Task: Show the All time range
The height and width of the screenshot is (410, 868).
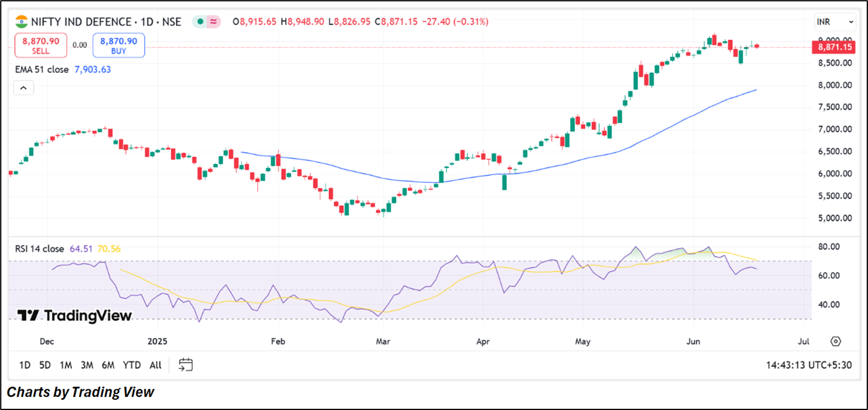Action: 155,365
